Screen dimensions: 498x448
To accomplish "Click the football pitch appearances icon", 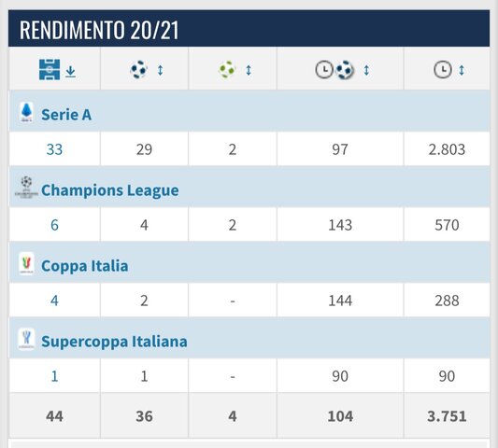I will (50, 69).
